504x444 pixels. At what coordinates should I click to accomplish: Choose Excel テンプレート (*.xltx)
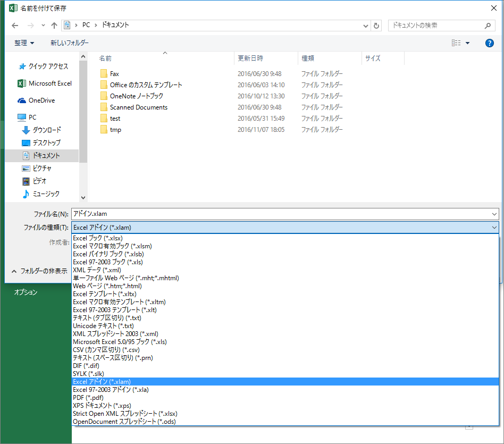click(285, 294)
